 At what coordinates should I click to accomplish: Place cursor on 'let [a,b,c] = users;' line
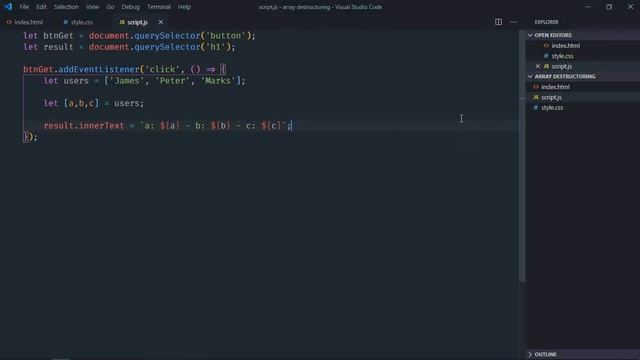tap(94, 103)
